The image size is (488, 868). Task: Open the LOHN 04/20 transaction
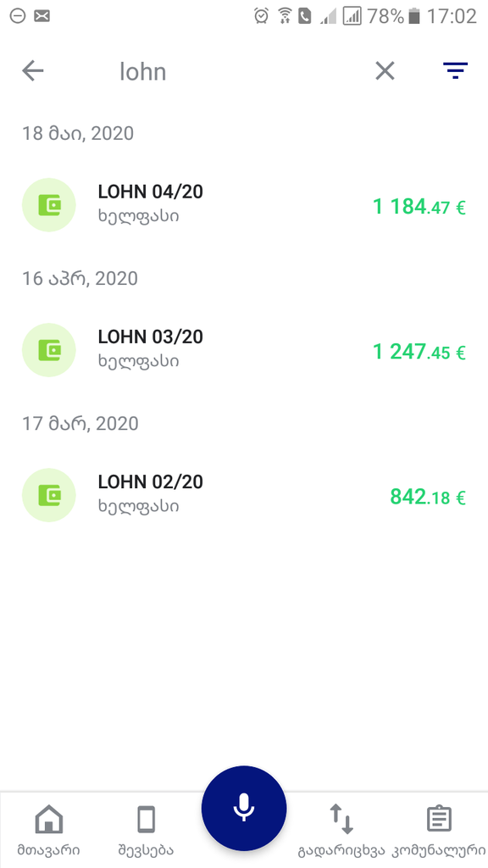(x=244, y=205)
